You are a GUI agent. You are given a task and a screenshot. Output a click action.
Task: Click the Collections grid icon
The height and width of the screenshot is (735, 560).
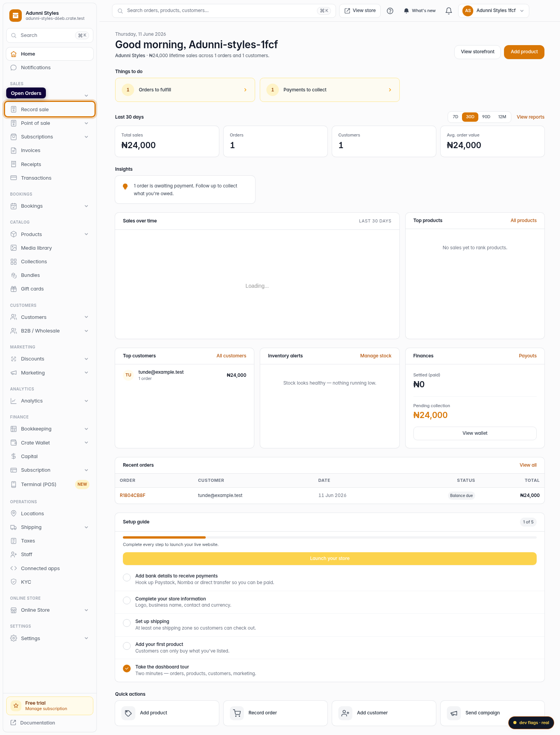[14, 262]
